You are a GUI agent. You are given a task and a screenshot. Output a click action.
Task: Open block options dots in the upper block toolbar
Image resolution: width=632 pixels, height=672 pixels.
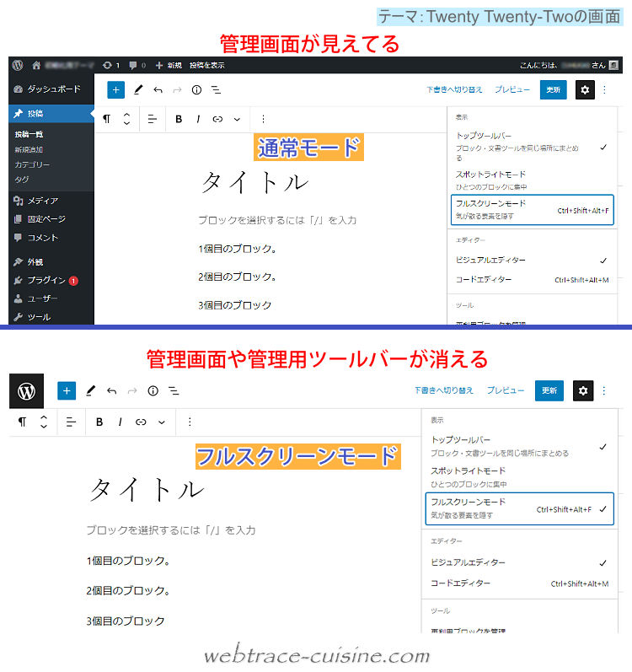point(263,119)
